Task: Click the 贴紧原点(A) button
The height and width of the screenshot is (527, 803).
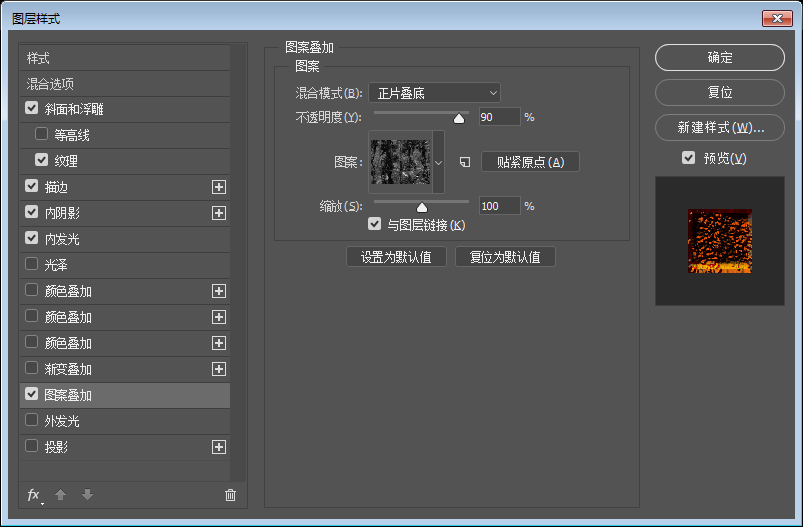Action: point(530,162)
